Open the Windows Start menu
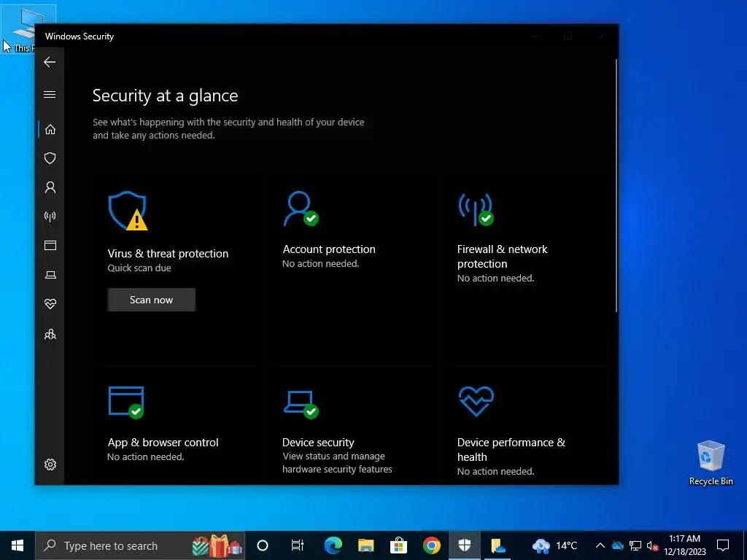Viewport: 747px width, 560px height. pos(18,545)
